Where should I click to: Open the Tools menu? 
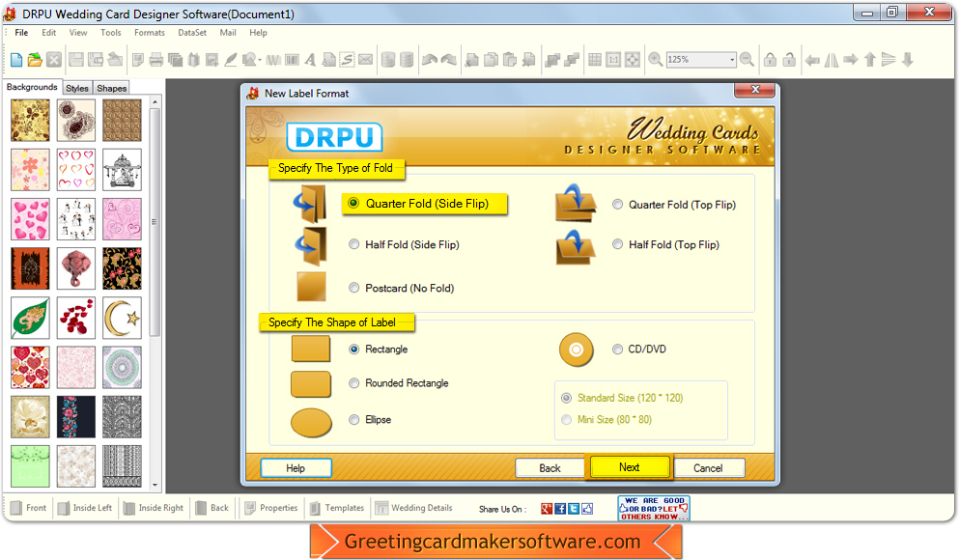(x=111, y=33)
